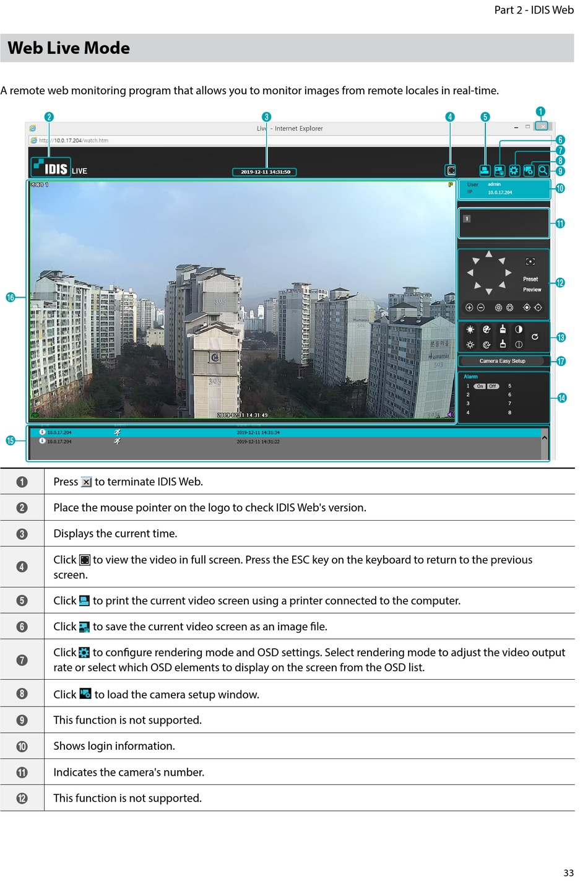Image resolution: width=588 pixels, height=881 pixels.
Task: Click the 2019-12-11 14:31:50 time display
Action: click(265, 172)
